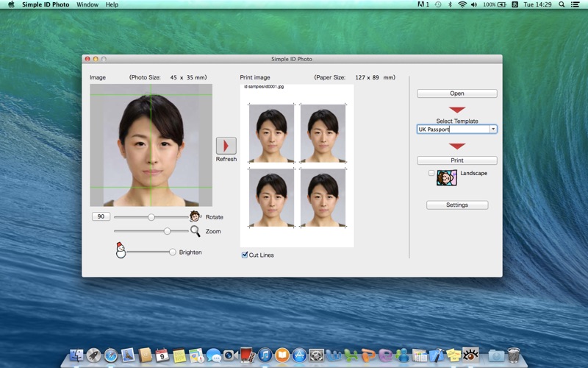Click the Settings button
The height and width of the screenshot is (368, 588).
coord(456,205)
